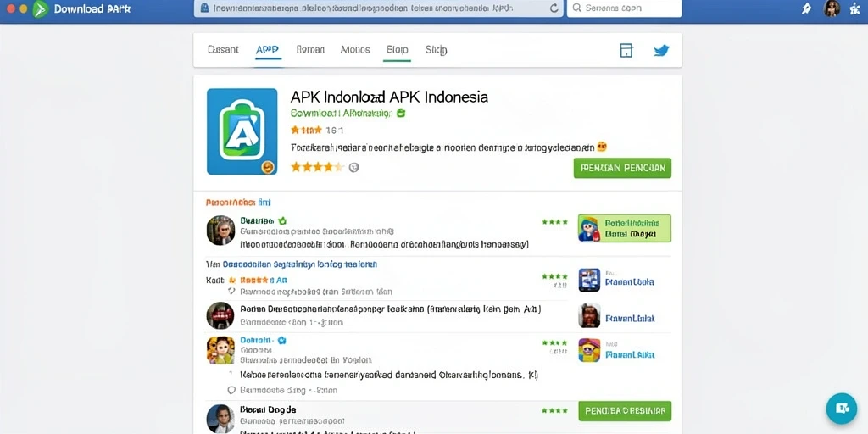
Task: Click the round avatar in the Perine row
Action: click(x=220, y=315)
